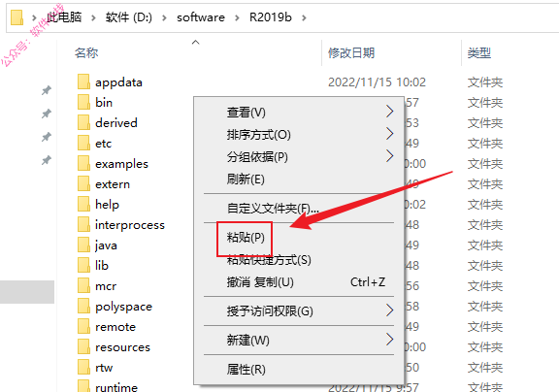Click the folder icon in address bar
Image resolution: width=559 pixels, height=392 pixels.
coord(16,17)
